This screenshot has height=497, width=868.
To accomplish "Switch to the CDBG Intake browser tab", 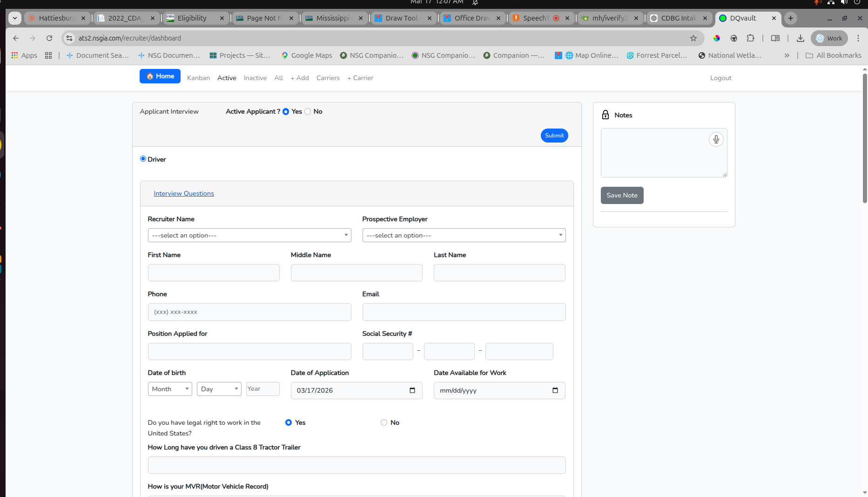I will 678,18.
